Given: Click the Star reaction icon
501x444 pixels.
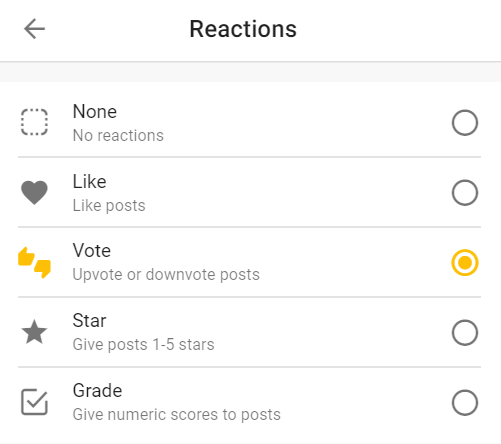Looking at the screenshot, I should 34,332.
